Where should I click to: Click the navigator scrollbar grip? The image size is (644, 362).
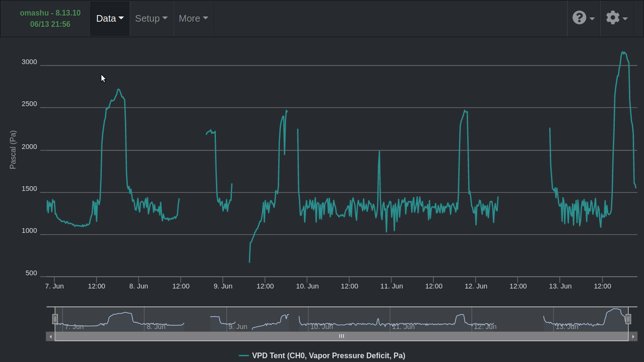tap(342, 337)
